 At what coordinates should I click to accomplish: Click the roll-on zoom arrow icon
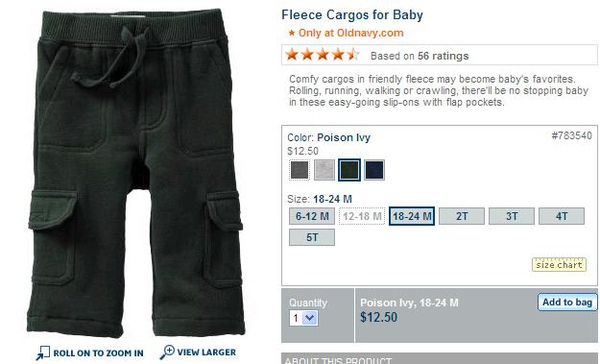click(x=43, y=353)
